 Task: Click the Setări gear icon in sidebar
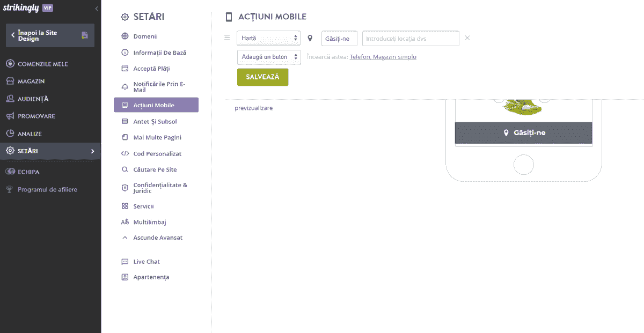(10, 151)
